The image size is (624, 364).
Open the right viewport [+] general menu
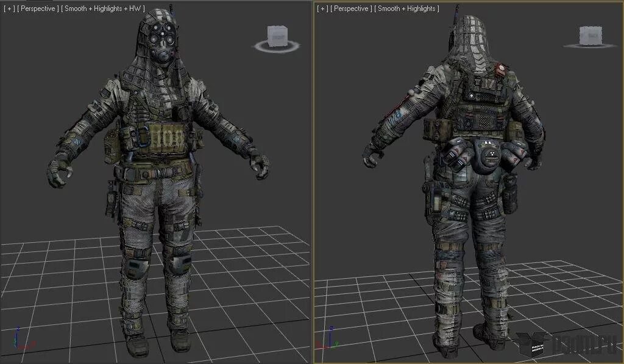323,9
